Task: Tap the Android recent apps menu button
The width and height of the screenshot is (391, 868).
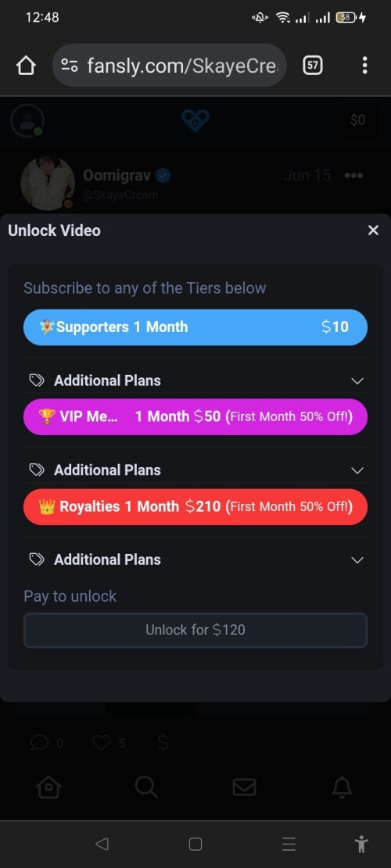Action: coord(289,844)
